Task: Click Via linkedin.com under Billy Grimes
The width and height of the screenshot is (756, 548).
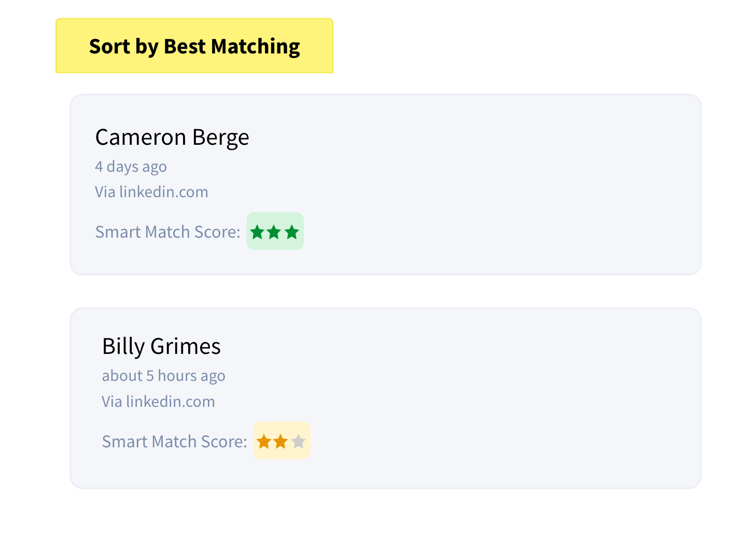Action: 158,402
